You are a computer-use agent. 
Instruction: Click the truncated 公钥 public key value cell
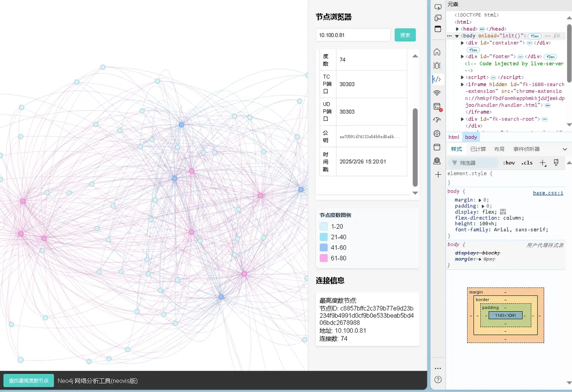point(371,136)
